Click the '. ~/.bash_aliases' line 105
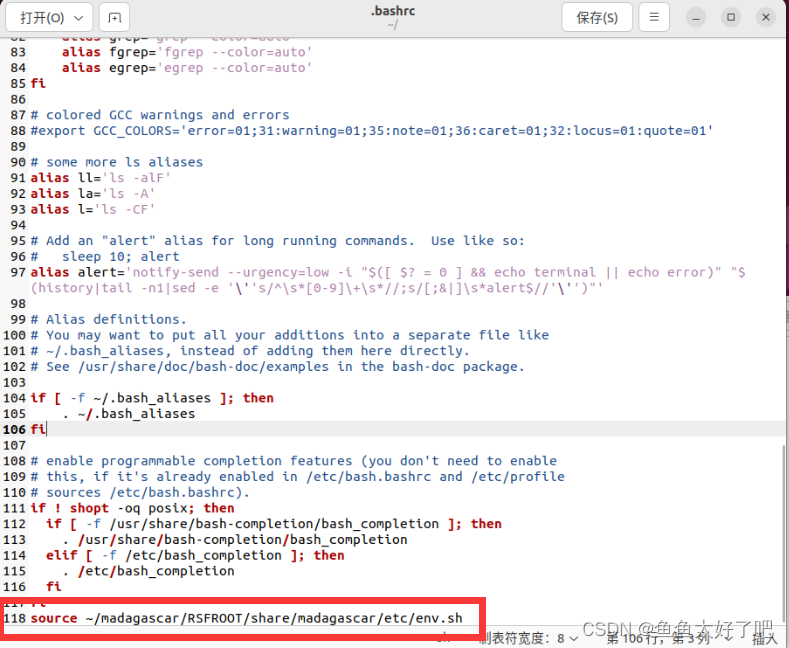This screenshot has width=789, height=648. pos(128,414)
